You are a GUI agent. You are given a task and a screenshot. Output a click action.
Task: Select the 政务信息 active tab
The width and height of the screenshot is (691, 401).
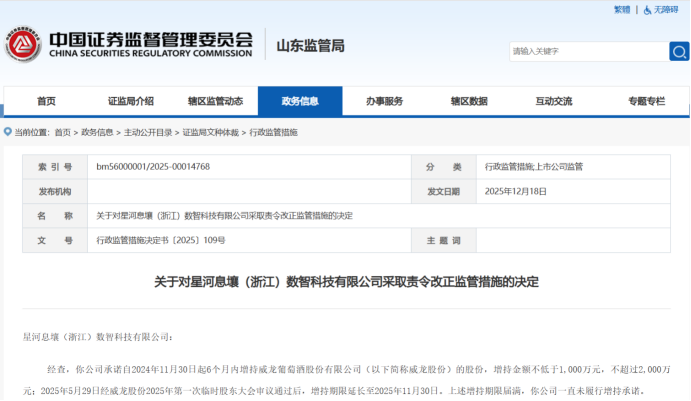(x=300, y=101)
